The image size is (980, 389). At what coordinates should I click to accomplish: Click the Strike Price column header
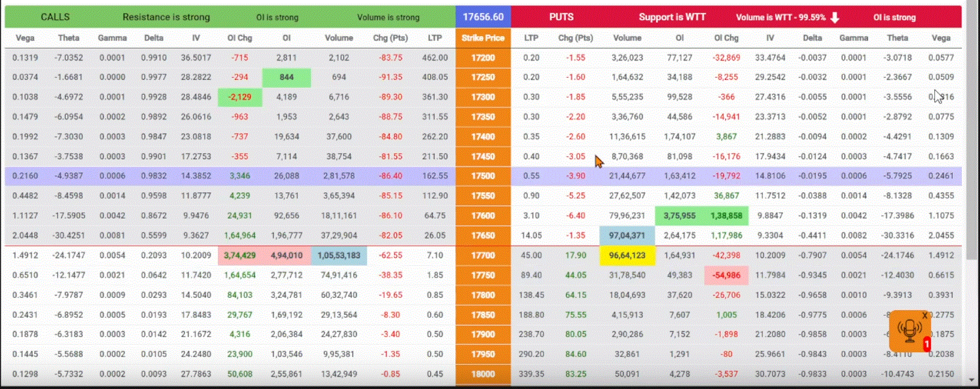click(483, 38)
